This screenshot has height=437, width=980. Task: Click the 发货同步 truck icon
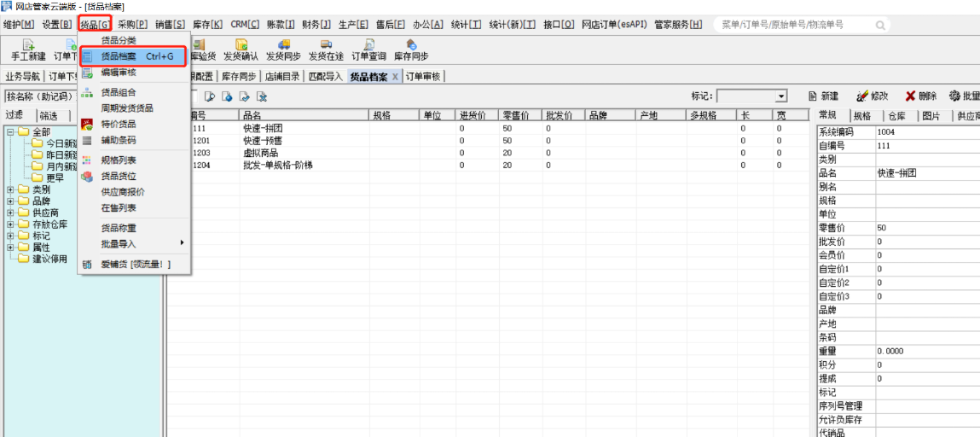tap(283, 45)
